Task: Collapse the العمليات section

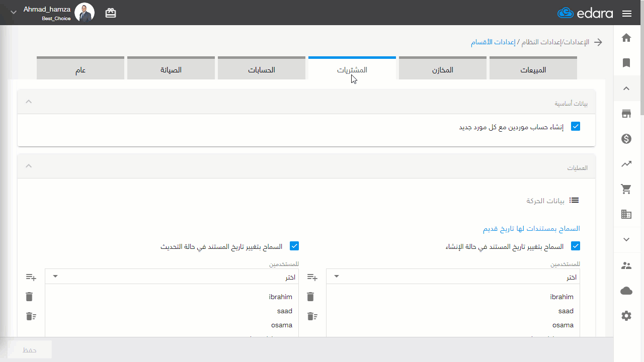Action: [x=29, y=166]
